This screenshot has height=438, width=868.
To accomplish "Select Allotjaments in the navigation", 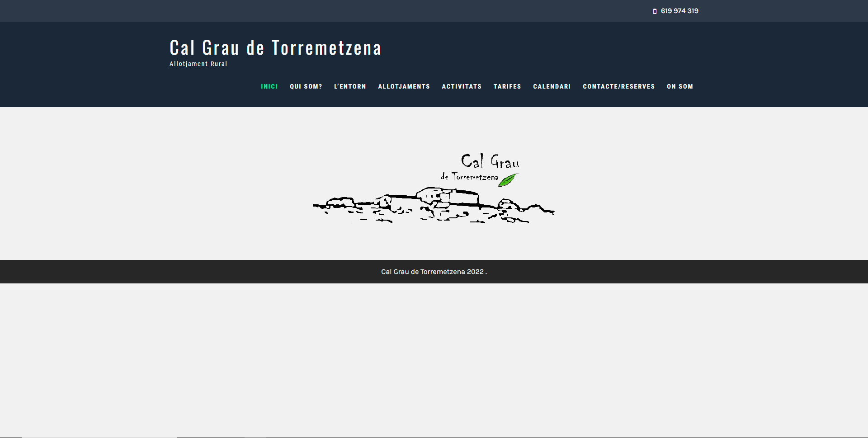I will coord(404,86).
